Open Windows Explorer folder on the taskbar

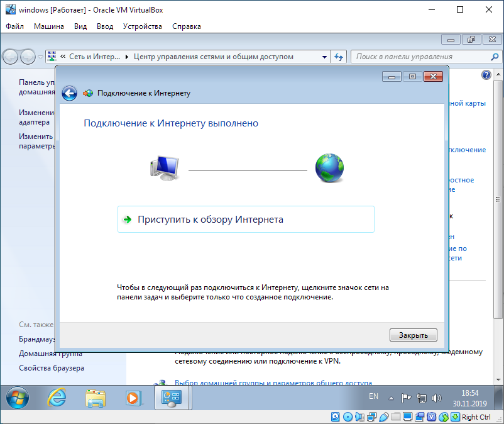pyautogui.click(x=96, y=398)
